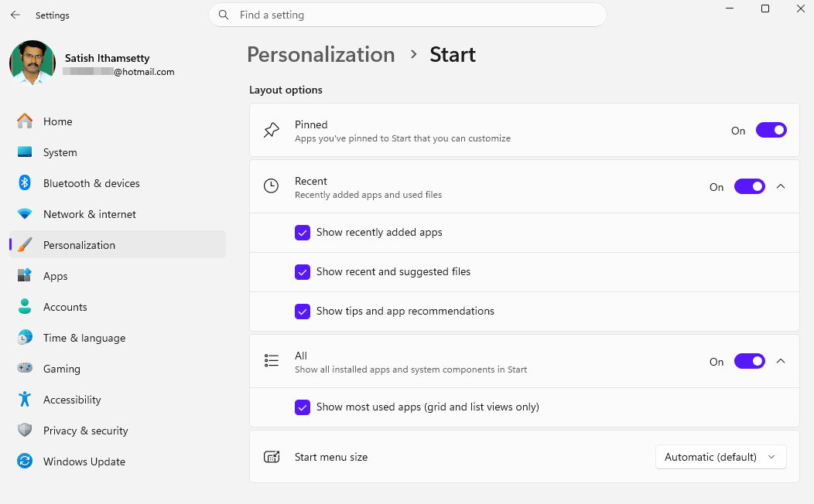The height and width of the screenshot is (504, 814).
Task: Click the Start menu size label
Action: pyautogui.click(x=331, y=457)
